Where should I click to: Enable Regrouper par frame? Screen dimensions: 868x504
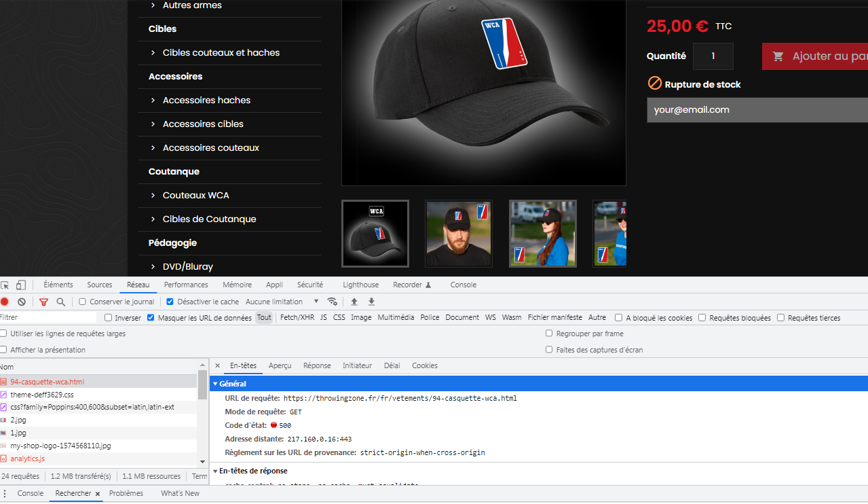pos(549,334)
